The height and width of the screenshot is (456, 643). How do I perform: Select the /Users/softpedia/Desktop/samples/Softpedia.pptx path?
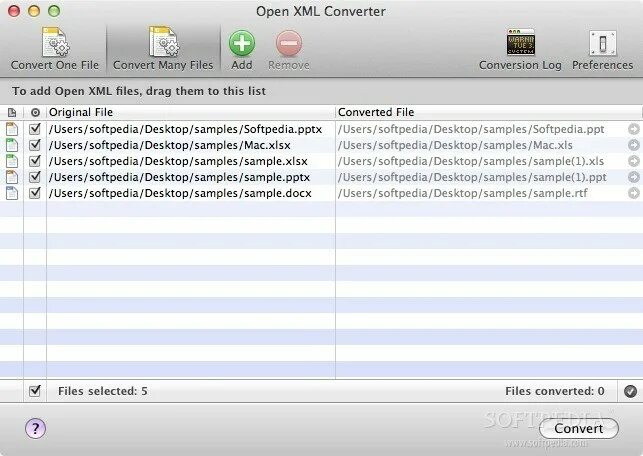pos(185,130)
